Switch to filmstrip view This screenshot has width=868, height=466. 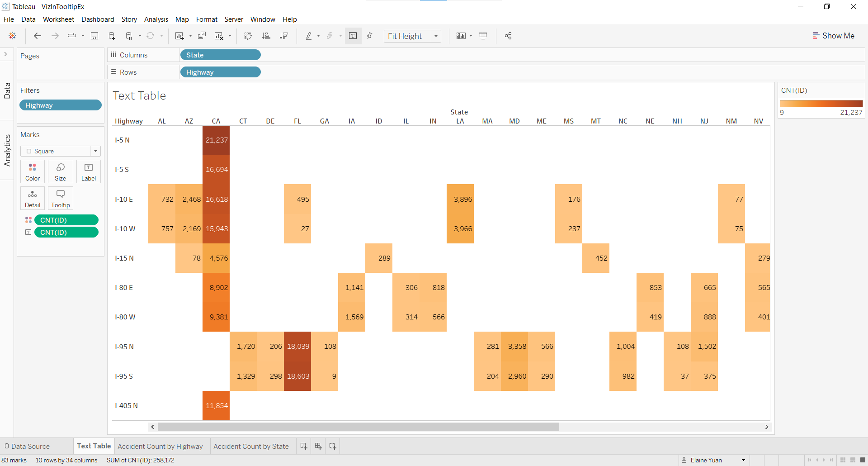(853, 460)
